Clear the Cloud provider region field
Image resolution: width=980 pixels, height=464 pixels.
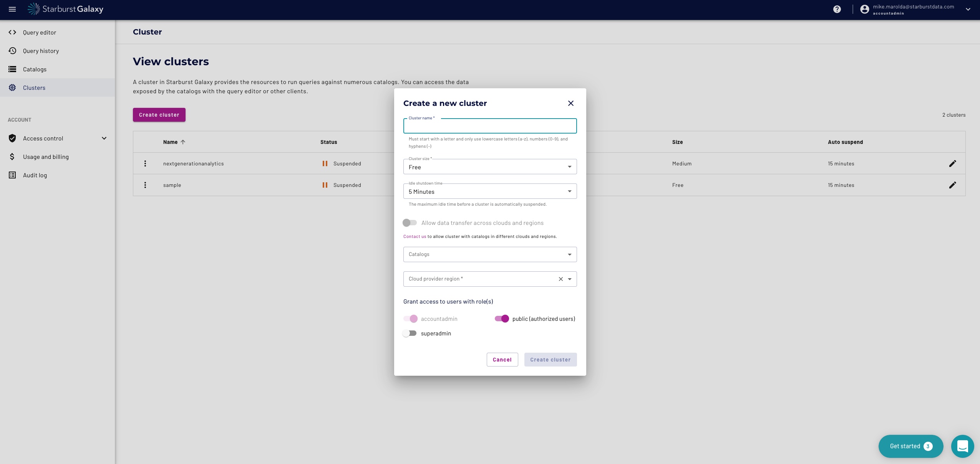[560, 279]
